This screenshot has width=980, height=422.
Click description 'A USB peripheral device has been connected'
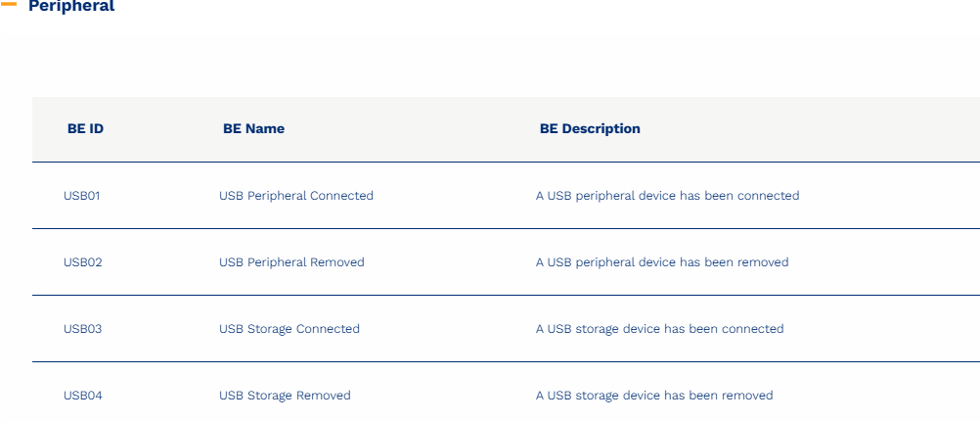point(667,196)
